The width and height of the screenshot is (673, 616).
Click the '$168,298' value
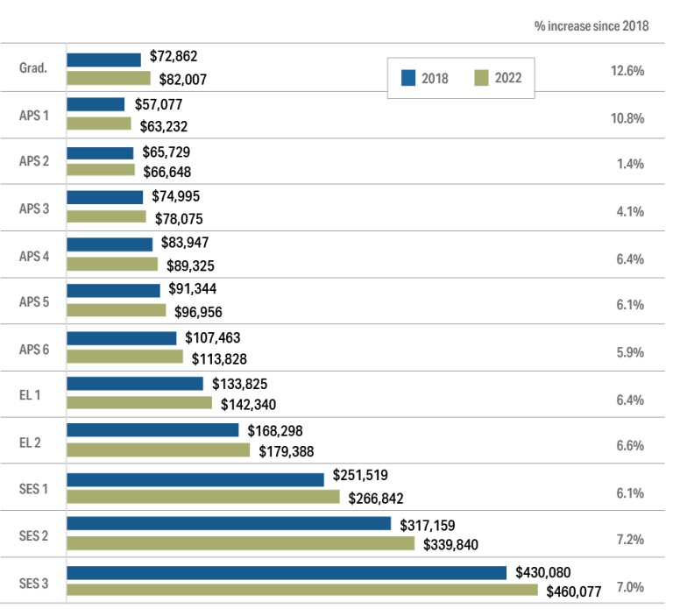(x=274, y=431)
